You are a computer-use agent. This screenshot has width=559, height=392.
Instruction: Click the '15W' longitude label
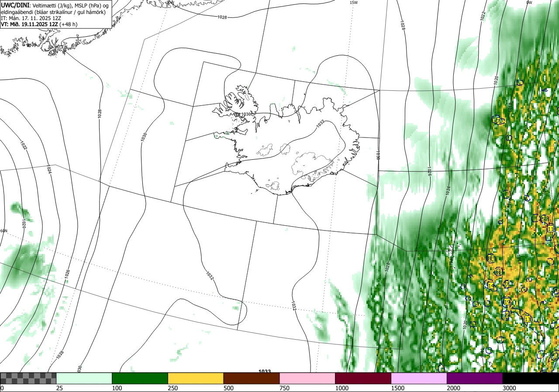coord(354,2)
